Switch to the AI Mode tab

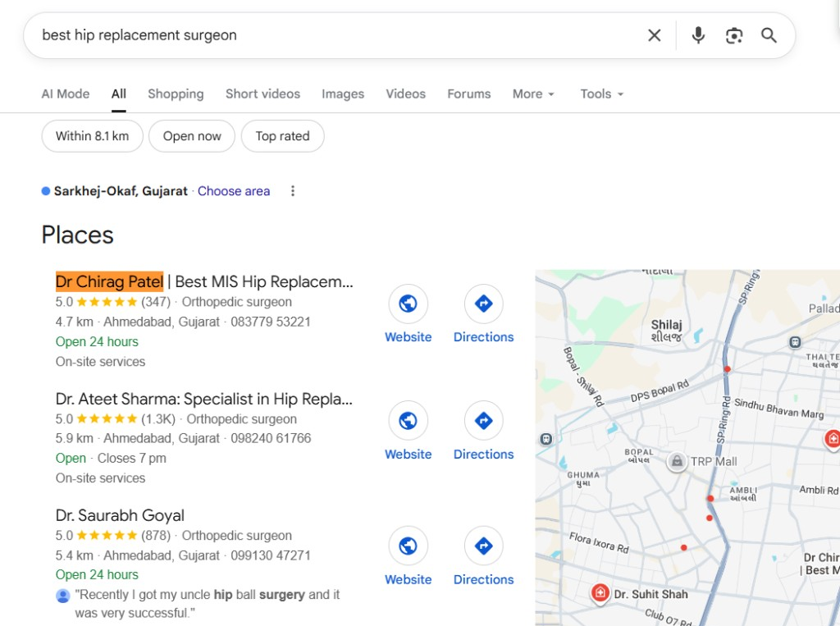tap(66, 94)
